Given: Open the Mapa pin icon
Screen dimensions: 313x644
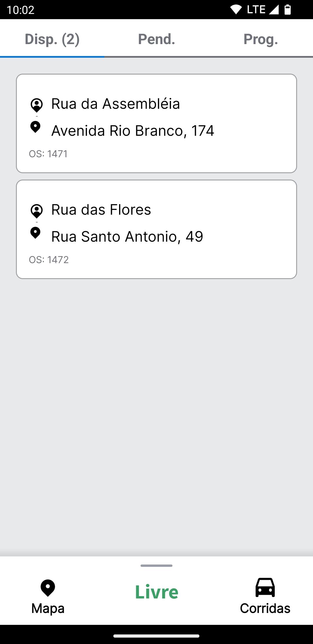Looking at the screenshot, I should click(x=48, y=588).
